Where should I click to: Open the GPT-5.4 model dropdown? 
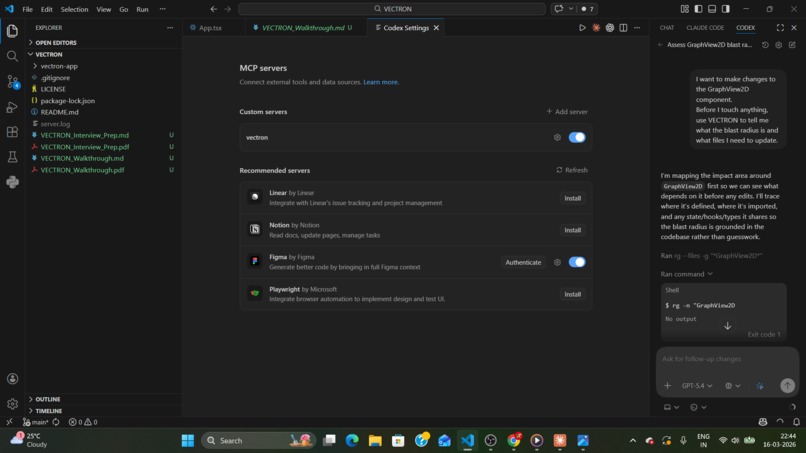click(697, 386)
